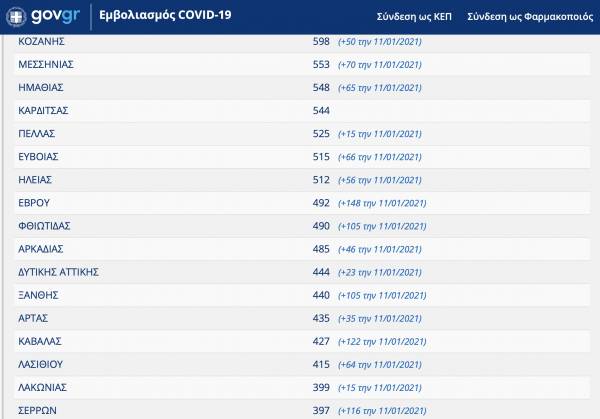Click the 544 value for ΚΑΡΔΙΤΣΑΣ

coord(321,110)
